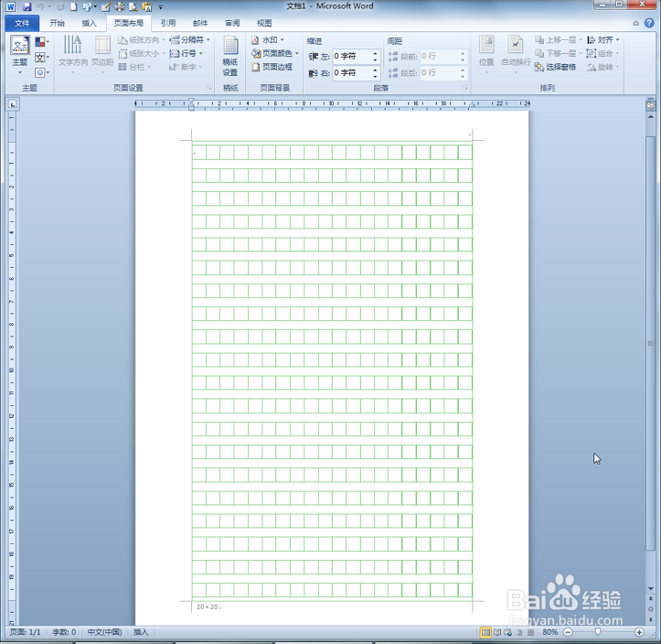Open 页面设置 dialog launcher
Screen dimensions: 661x644
(x=208, y=88)
